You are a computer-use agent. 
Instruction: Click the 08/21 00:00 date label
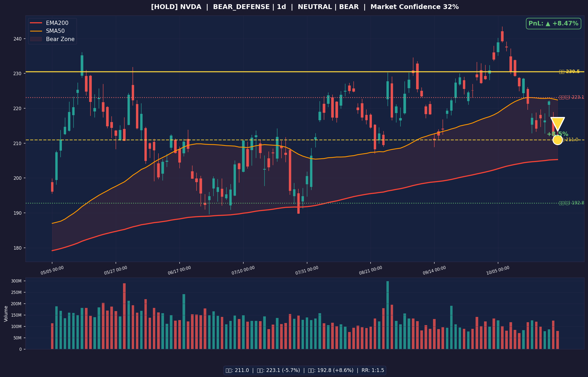371,271
